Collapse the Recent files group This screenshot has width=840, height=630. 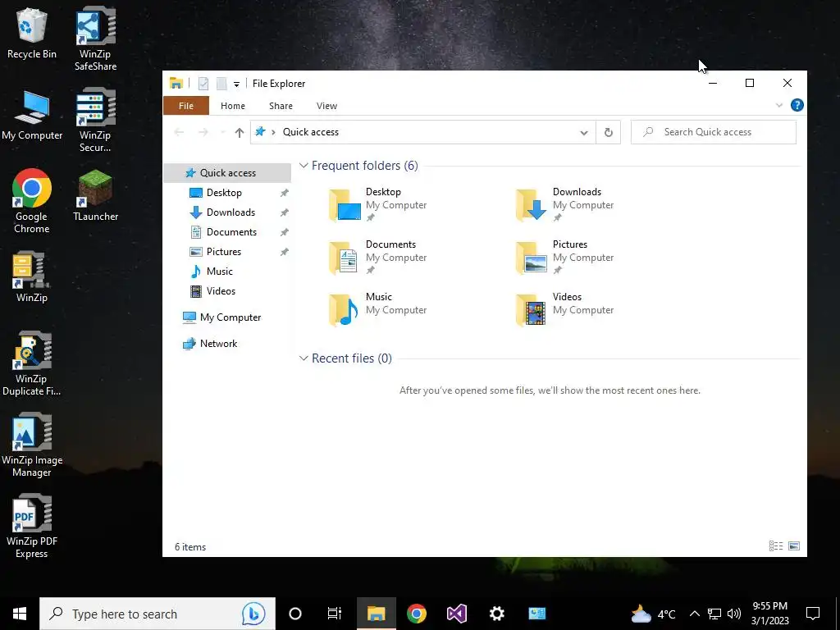304,358
